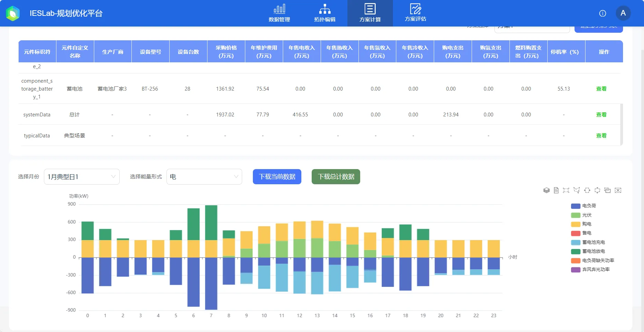Screen dimensions: 644x332
Task: Click 416.55 annual electricity revenue cell
Action: pos(300,115)
